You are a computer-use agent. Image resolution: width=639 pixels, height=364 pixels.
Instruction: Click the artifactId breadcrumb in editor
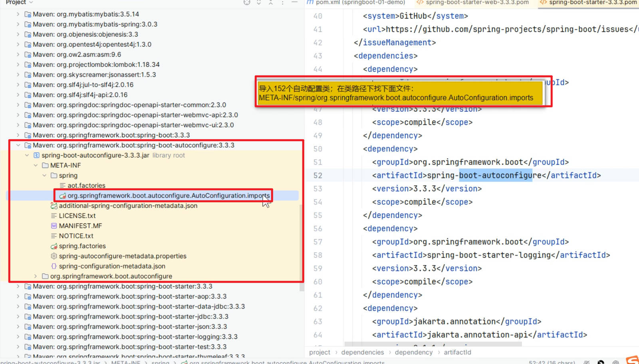click(x=457, y=352)
